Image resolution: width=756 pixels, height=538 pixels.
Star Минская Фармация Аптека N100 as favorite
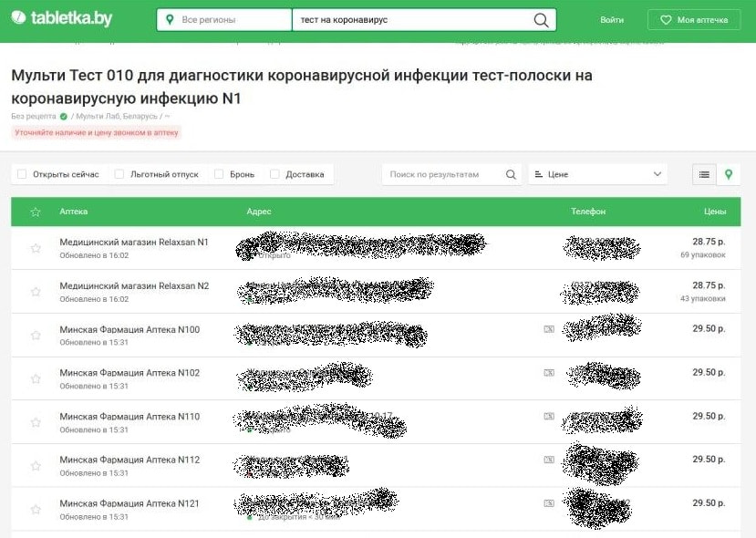[36, 336]
